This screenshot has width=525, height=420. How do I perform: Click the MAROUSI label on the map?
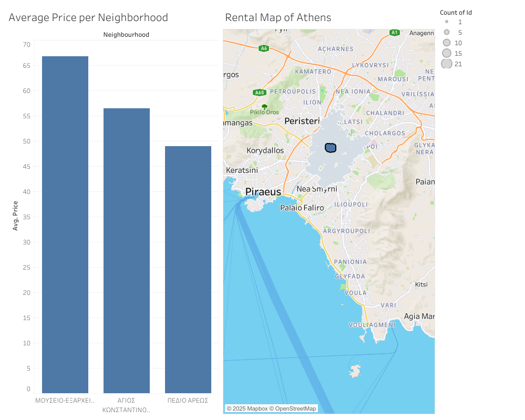393,79
